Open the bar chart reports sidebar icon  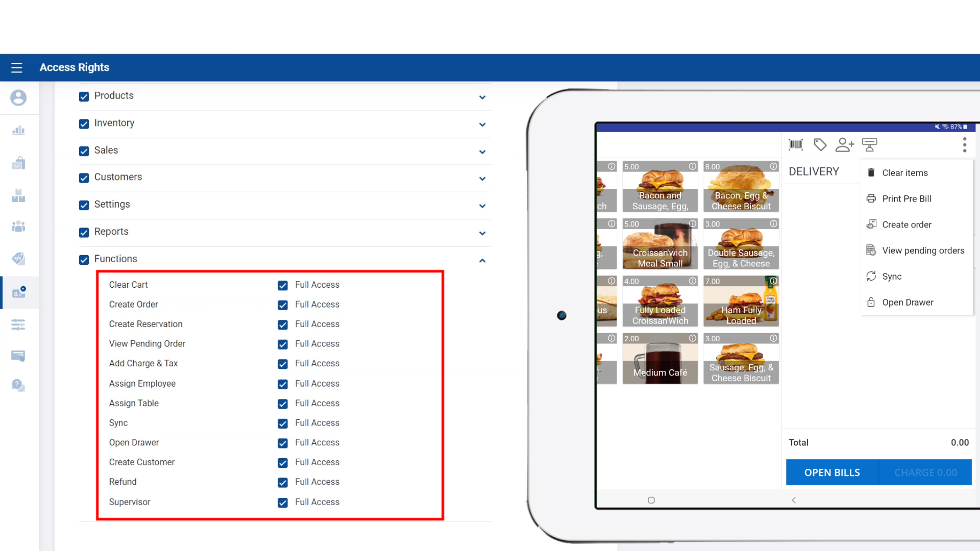point(18,130)
